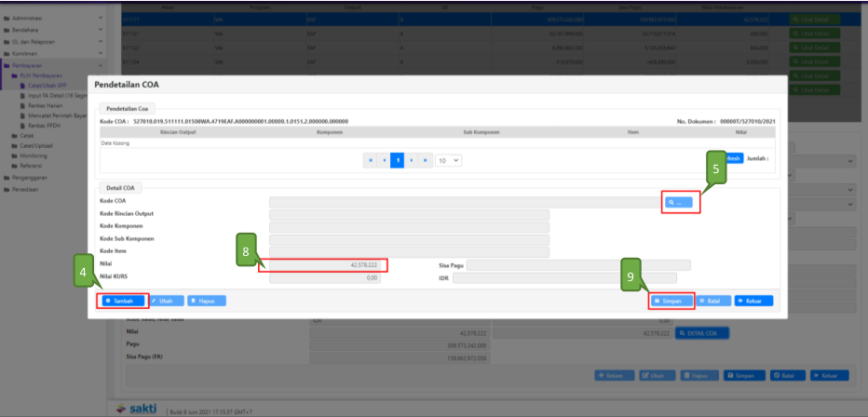This screenshot has height=417, width=868.
Task: Exit dialog with Keluar button
Action: click(x=753, y=301)
